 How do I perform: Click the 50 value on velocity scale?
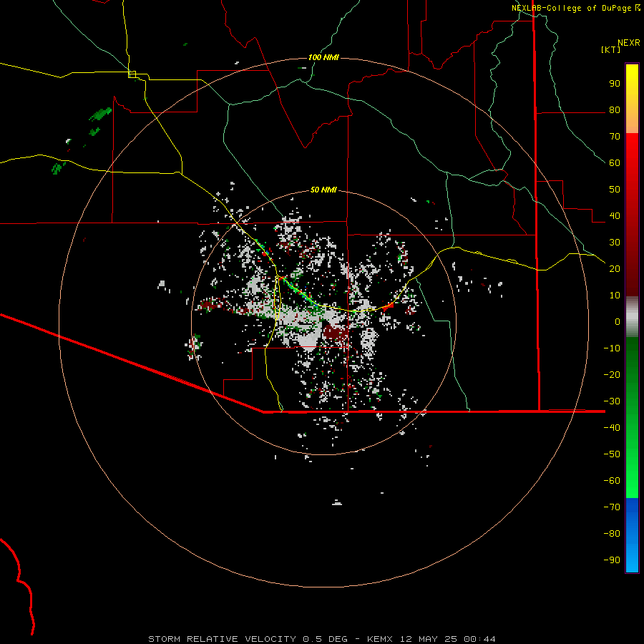tap(615, 190)
